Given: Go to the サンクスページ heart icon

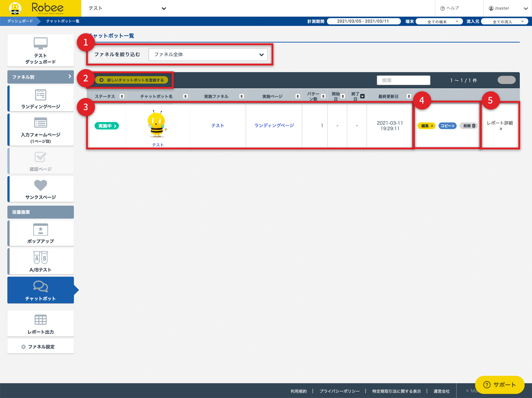Looking at the screenshot, I should point(41,185).
